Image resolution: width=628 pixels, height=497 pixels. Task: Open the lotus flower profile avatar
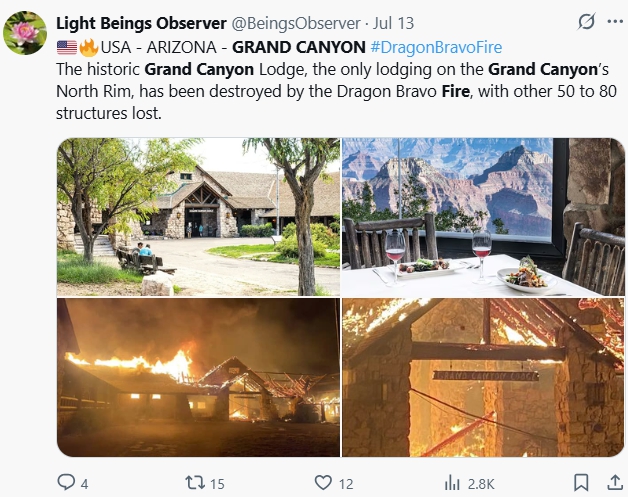(25, 33)
